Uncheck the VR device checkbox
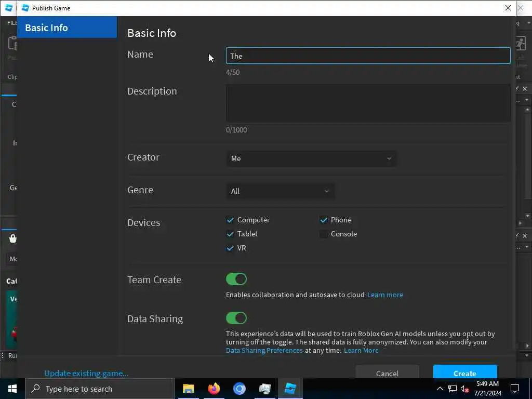Viewport: 532px width, 399px height. click(230, 248)
